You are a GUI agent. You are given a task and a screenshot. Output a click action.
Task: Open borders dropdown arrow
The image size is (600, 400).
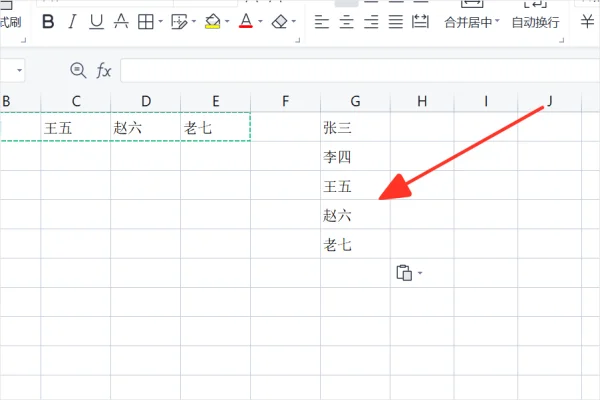coord(160,21)
